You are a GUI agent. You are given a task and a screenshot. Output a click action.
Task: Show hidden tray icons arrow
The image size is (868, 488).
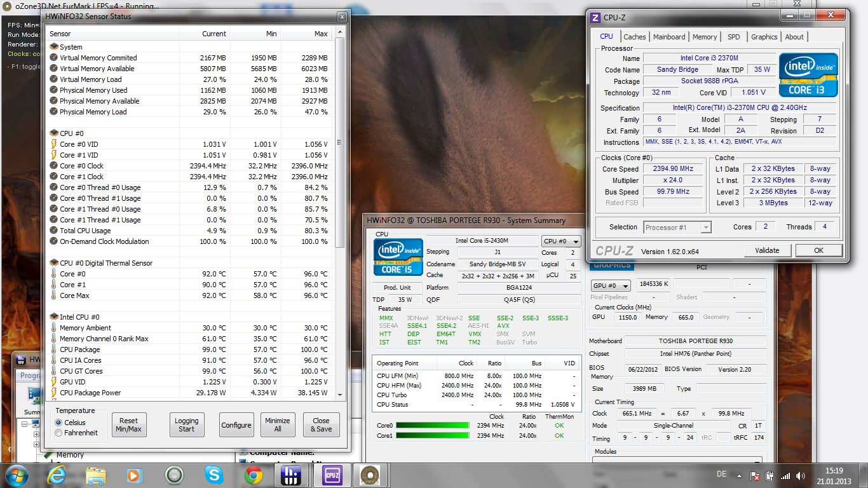coord(740,475)
